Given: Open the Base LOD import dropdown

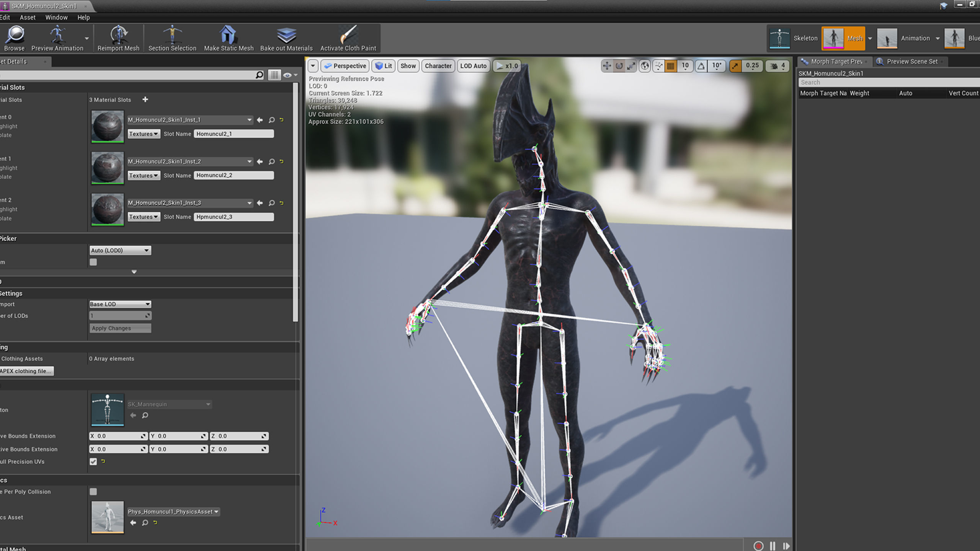Looking at the screenshot, I should 120,304.
